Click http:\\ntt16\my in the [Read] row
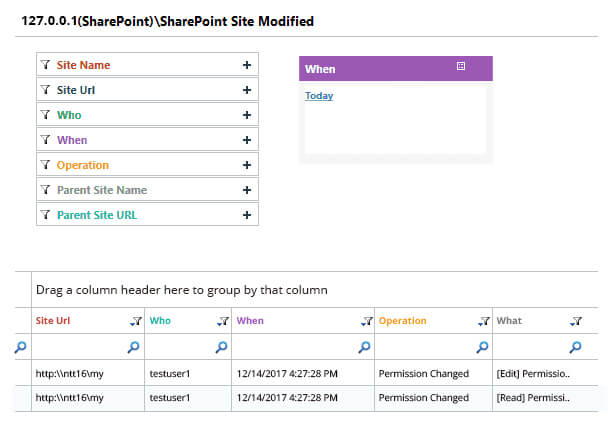 [x=69, y=398]
